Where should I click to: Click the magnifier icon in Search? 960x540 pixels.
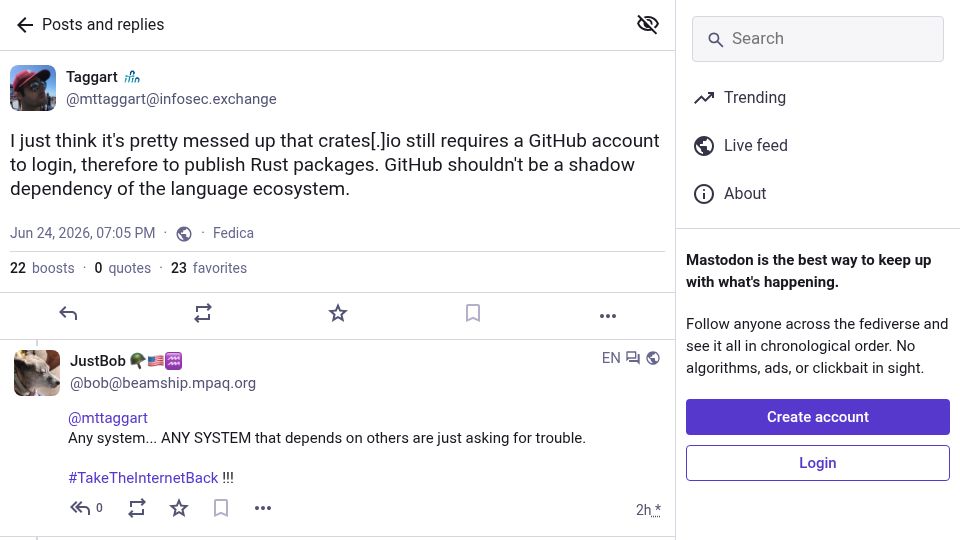(x=715, y=40)
